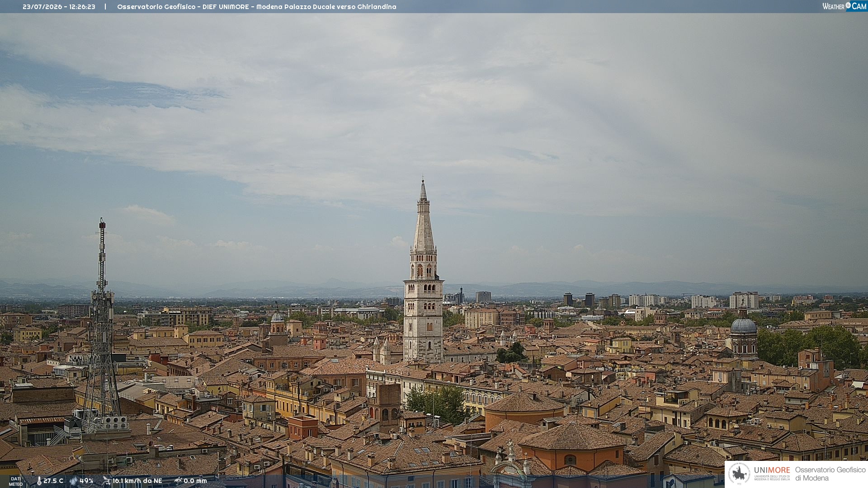The image size is (868, 488).
Task: Click the anemometer wind speed icon
Action: 107,481
